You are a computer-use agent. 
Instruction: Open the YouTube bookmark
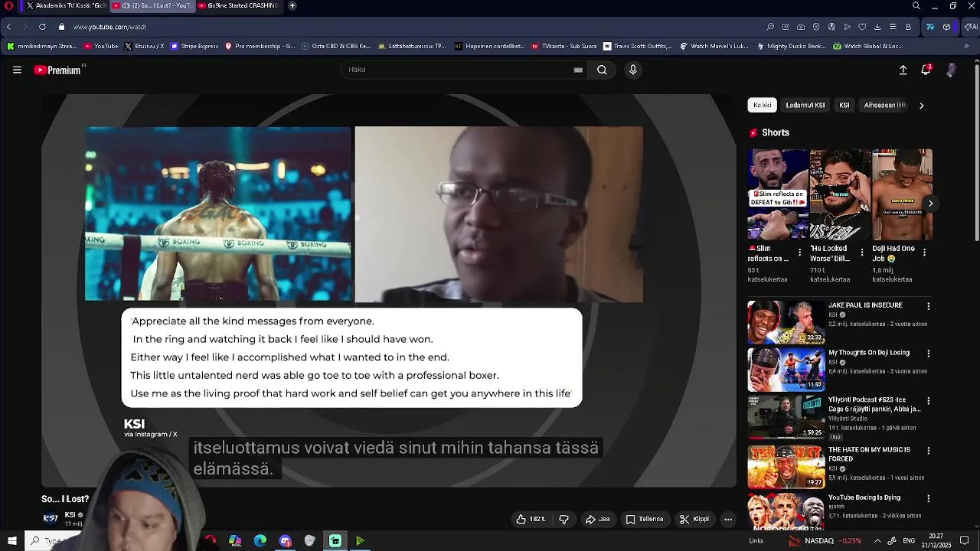coord(101,46)
